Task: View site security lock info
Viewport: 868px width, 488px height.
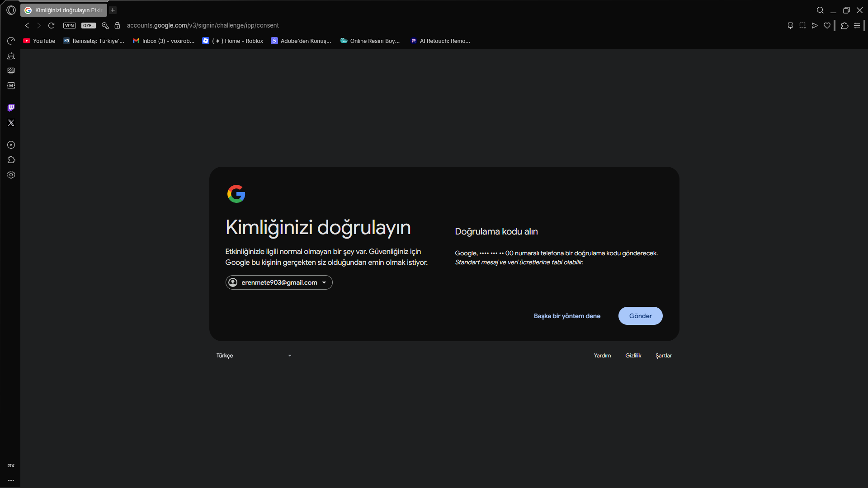Action: pyautogui.click(x=117, y=25)
